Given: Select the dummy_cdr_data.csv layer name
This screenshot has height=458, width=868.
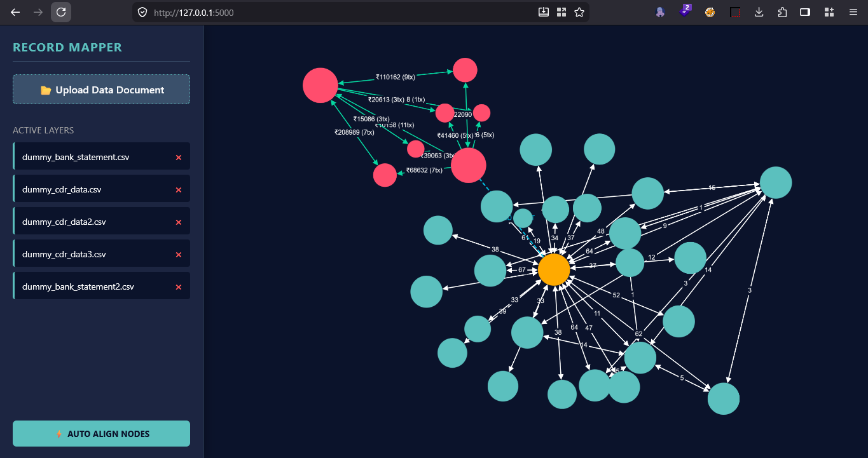Looking at the screenshot, I should pyautogui.click(x=62, y=189).
